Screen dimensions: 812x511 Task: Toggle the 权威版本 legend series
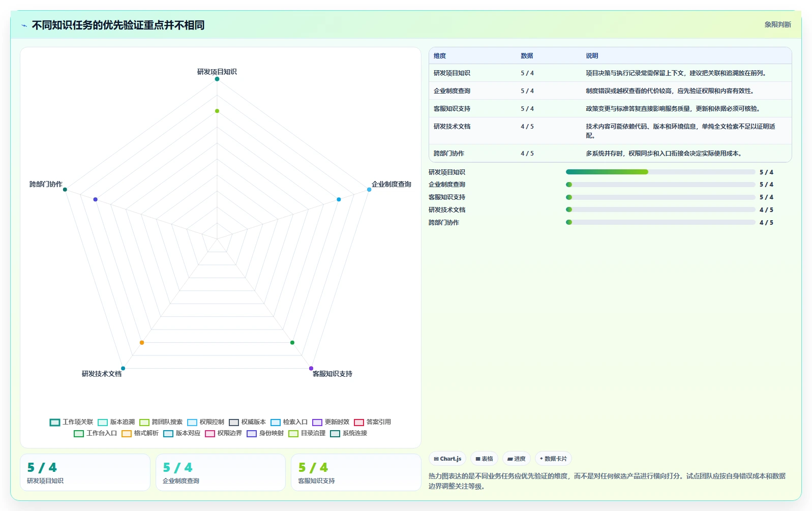[x=248, y=422]
